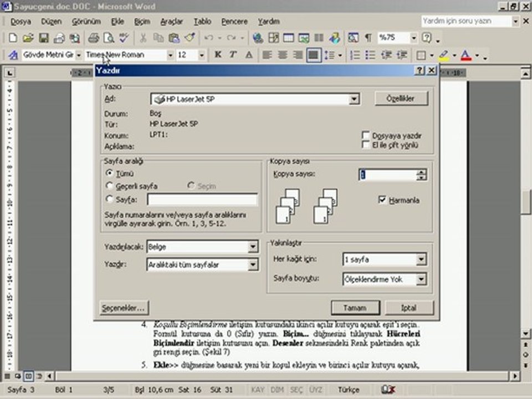Cancel the dialog with İptal

(x=409, y=308)
